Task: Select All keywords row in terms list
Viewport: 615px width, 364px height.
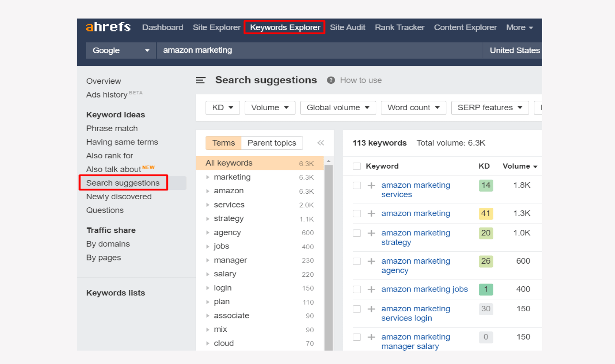Action: pyautogui.click(x=260, y=163)
